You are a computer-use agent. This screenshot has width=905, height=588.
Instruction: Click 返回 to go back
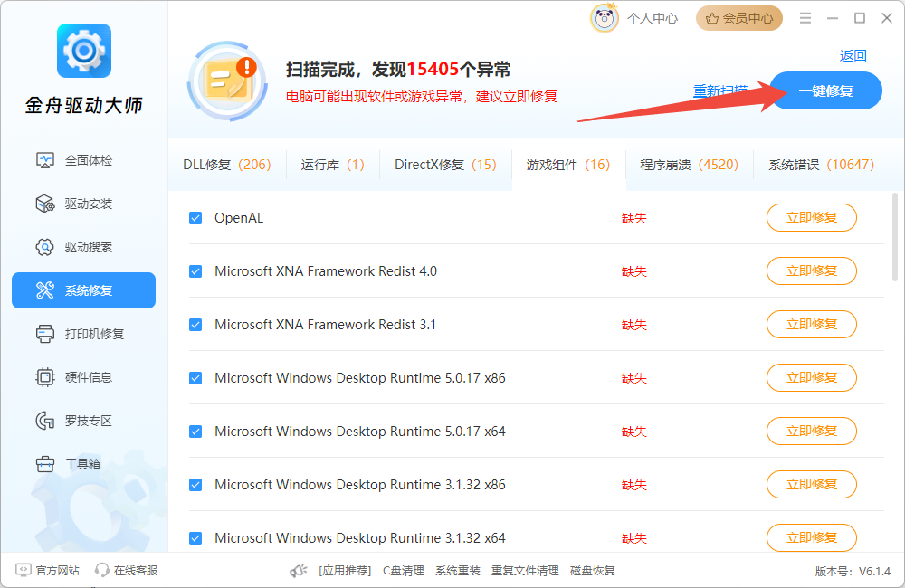coord(854,56)
